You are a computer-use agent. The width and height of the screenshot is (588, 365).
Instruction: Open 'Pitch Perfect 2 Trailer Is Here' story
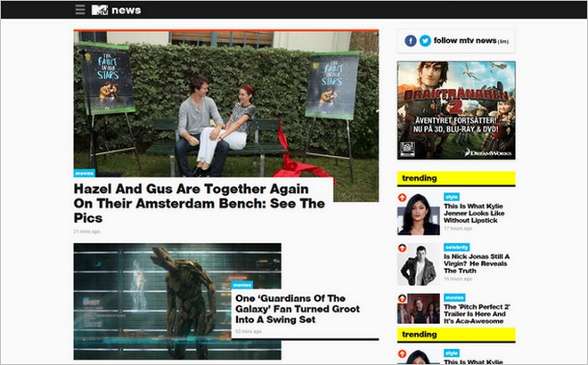477,313
